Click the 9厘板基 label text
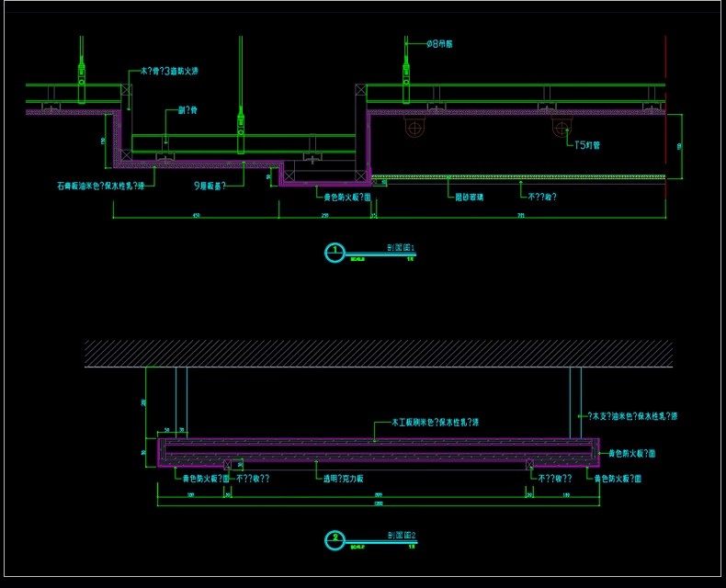726x588 pixels. pyautogui.click(x=210, y=185)
